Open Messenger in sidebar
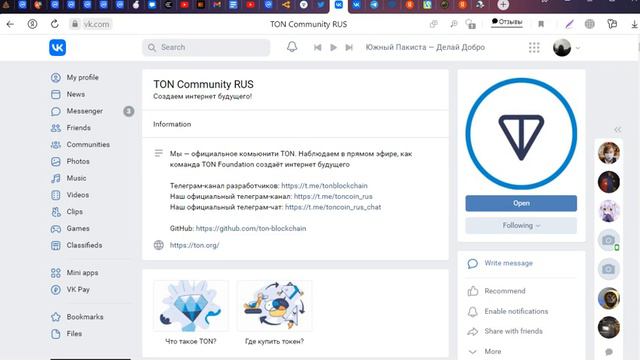Viewport: 640px width, 360px height. (x=84, y=111)
